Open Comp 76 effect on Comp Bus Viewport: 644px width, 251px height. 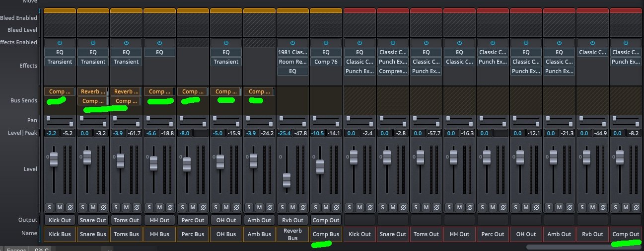(x=326, y=62)
